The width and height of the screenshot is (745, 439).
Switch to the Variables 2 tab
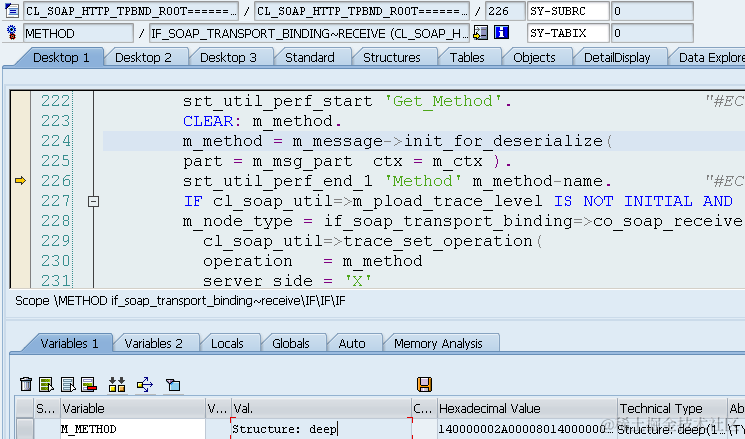pyautogui.click(x=153, y=343)
